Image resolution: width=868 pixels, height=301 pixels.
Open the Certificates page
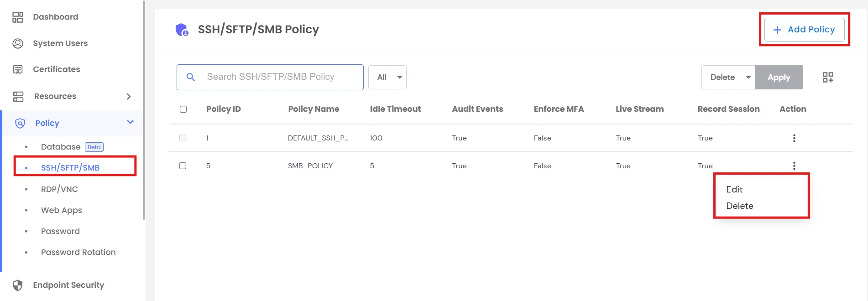click(x=57, y=69)
